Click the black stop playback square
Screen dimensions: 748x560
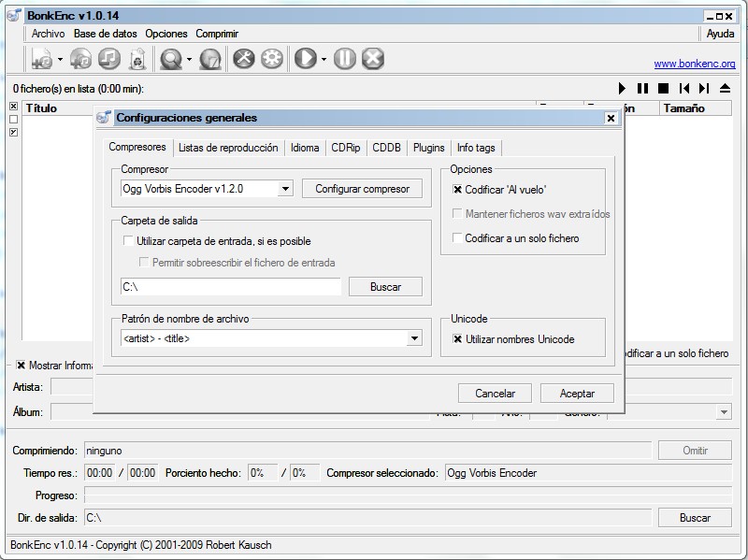point(663,88)
